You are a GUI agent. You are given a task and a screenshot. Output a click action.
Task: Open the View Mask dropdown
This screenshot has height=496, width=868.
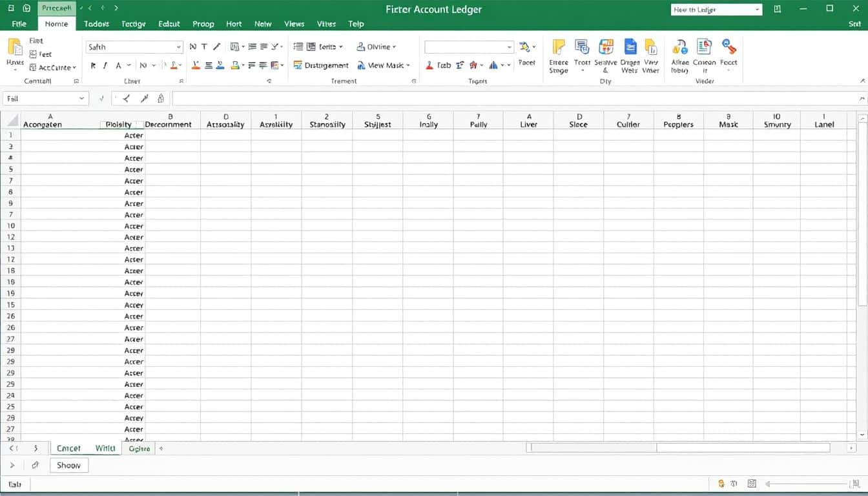coord(383,65)
